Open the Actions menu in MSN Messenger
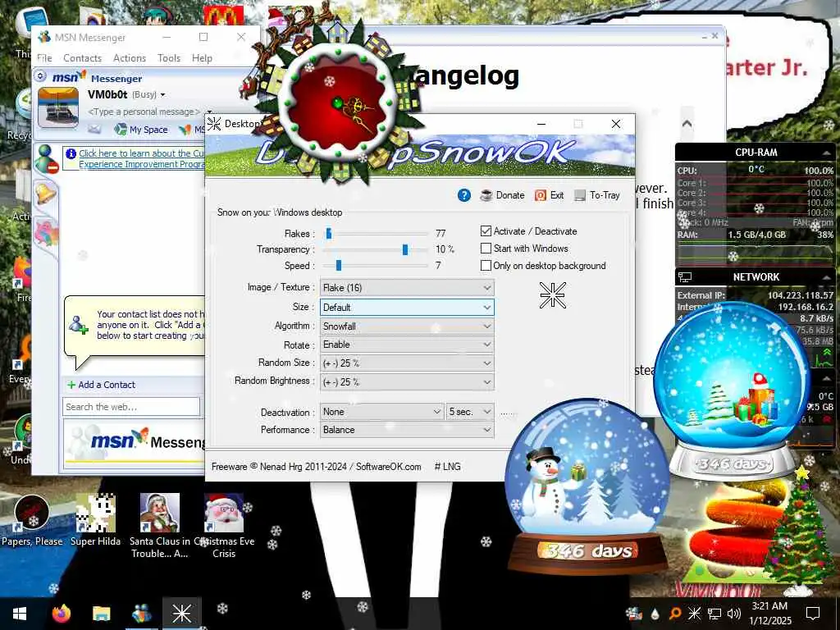This screenshot has height=630, width=840. (x=130, y=58)
